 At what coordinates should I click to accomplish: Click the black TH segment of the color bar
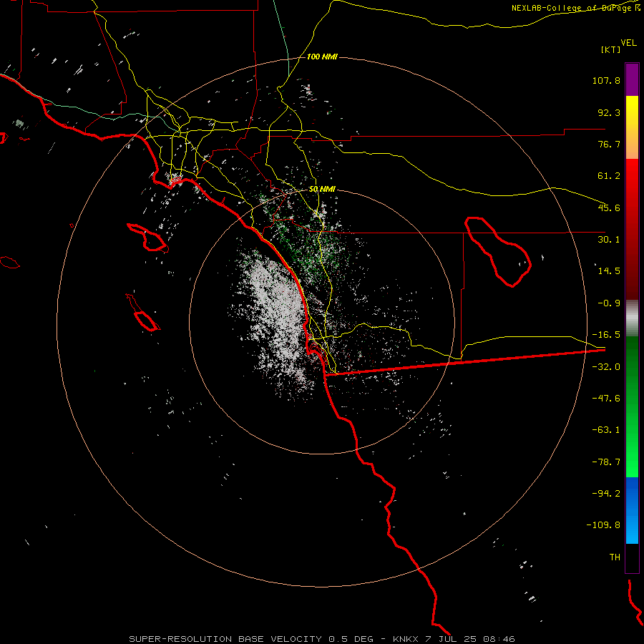[x=632, y=558]
